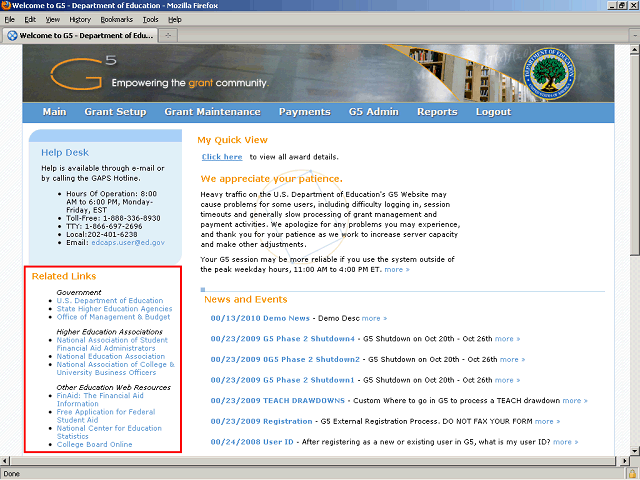
Task: Click the Related Links heading
Action: [64, 276]
